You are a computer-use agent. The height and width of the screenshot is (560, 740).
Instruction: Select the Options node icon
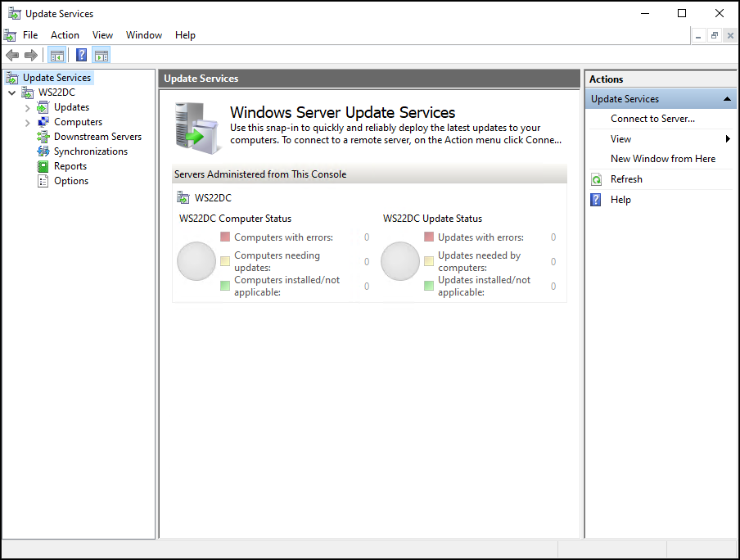point(43,181)
